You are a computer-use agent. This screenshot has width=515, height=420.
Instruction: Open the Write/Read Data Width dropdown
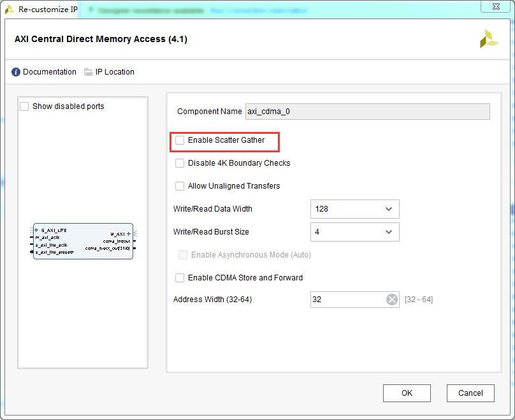click(355, 209)
